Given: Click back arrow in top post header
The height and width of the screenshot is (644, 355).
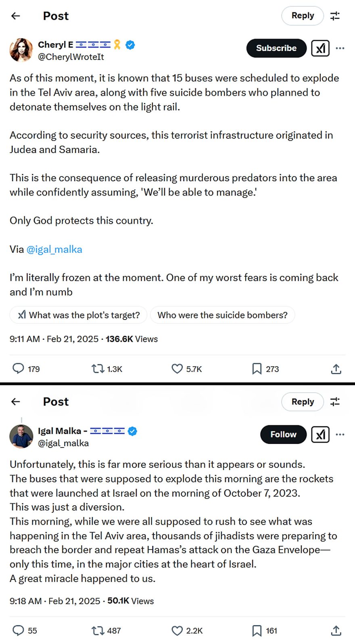Looking at the screenshot, I should (16, 16).
